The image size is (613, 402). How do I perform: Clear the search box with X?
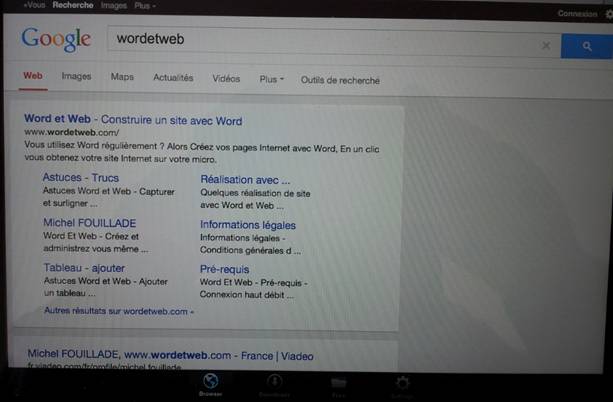(546, 45)
